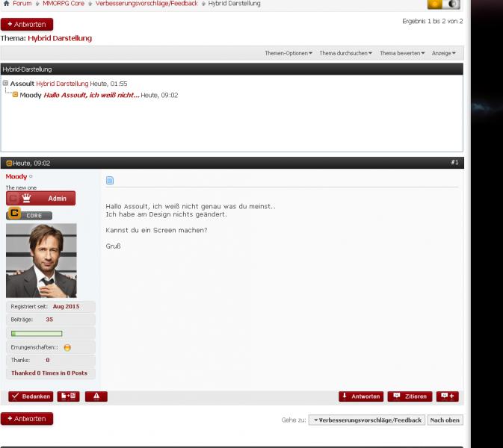
Task: Click the CORE badge under Moody
Action: point(28,215)
